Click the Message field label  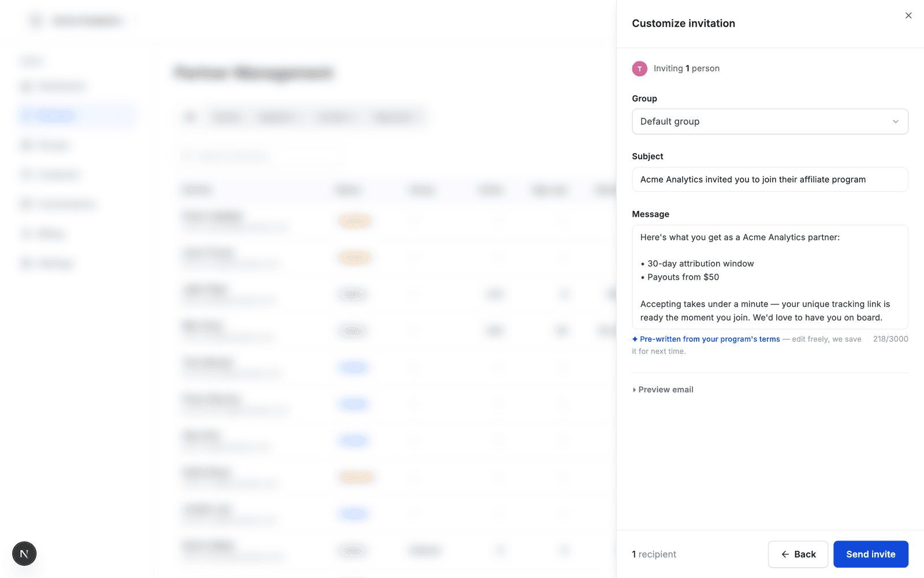point(650,214)
